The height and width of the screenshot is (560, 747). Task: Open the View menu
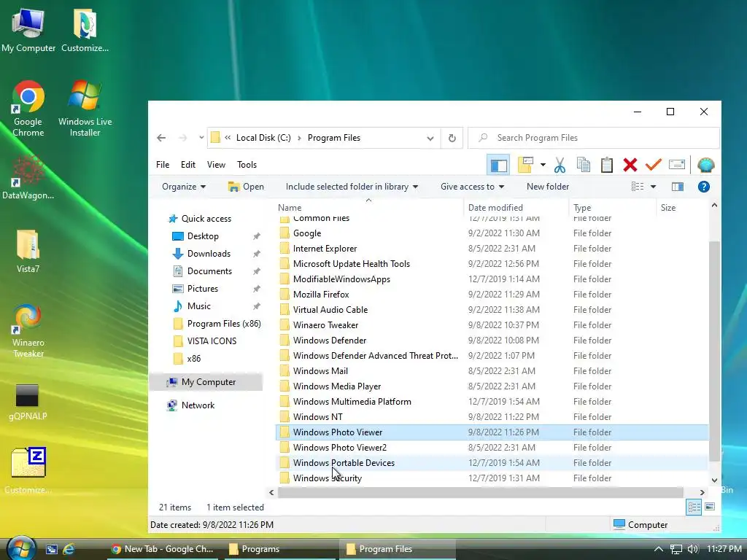(216, 165)
